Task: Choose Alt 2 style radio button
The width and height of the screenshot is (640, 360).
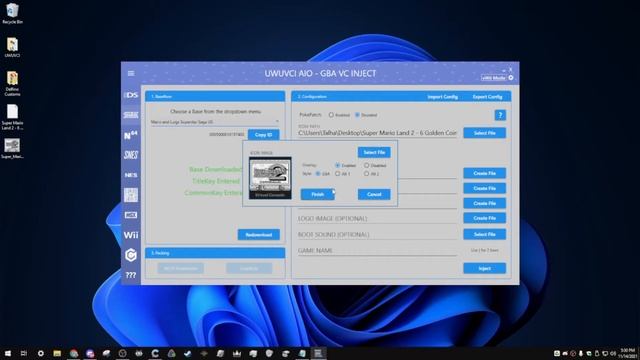Action: tap(367, 173)
